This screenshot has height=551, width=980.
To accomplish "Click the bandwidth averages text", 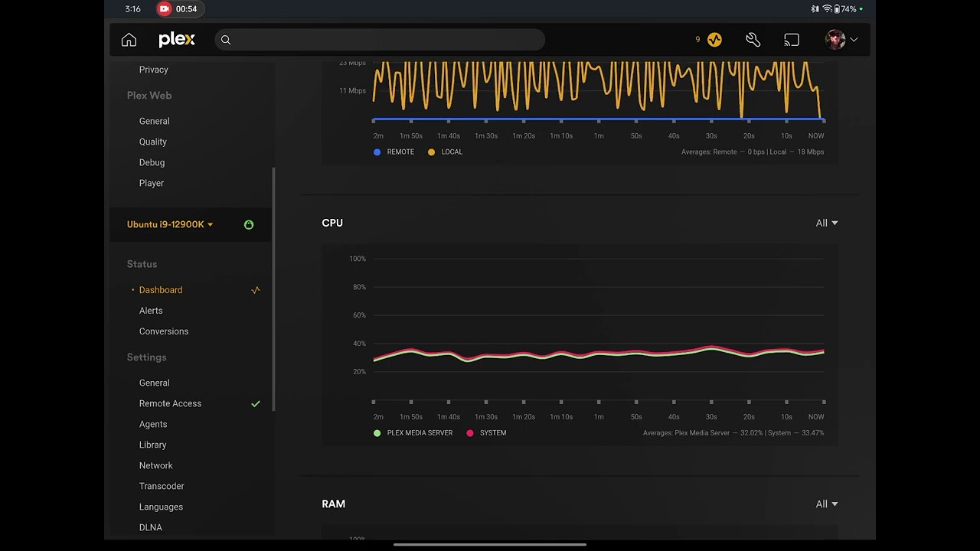I will coord(753,152).
